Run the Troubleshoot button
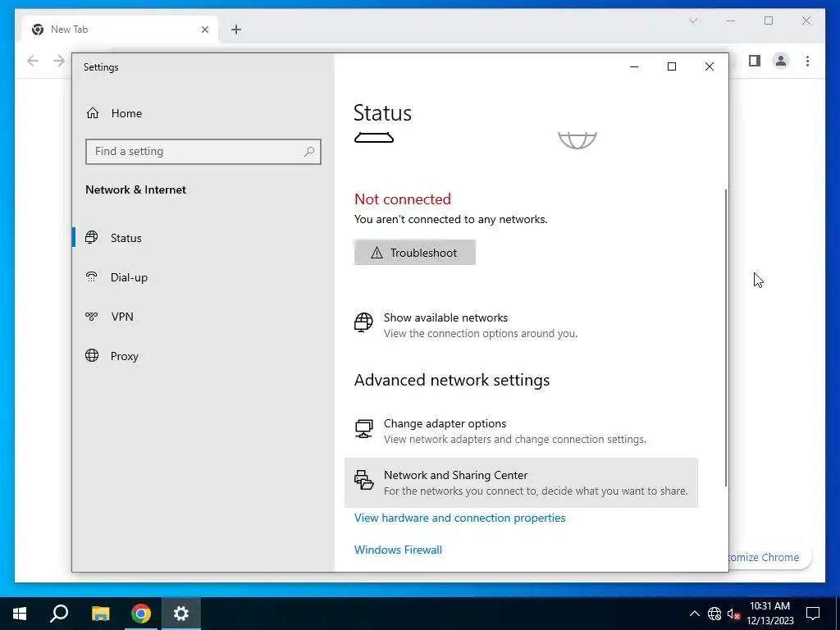840x630 pixels. click(414, 253)
